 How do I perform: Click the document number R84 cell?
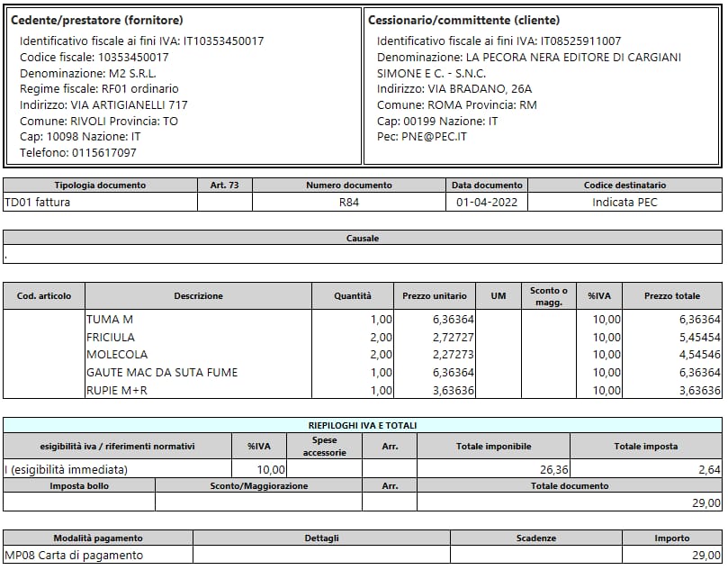pyautogui.click(x=349, y=203)
